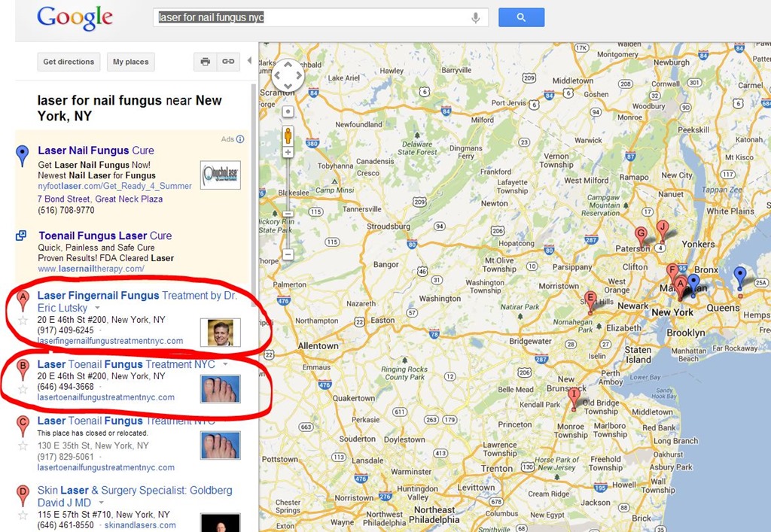Open the lasernailtherapy.com ad link
This screenshot has width=771, height=532.
click(91, 269)
